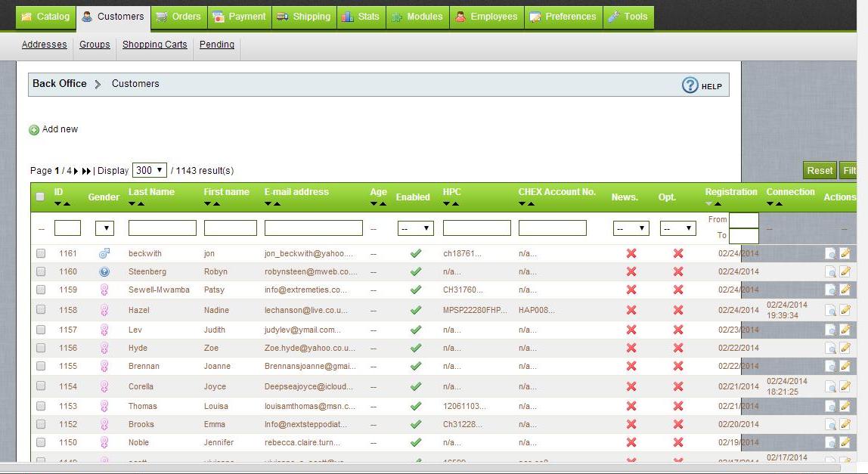Click unknown gender icon for Steenberg
Screen dimensions: 868x474
pos(104,272)
